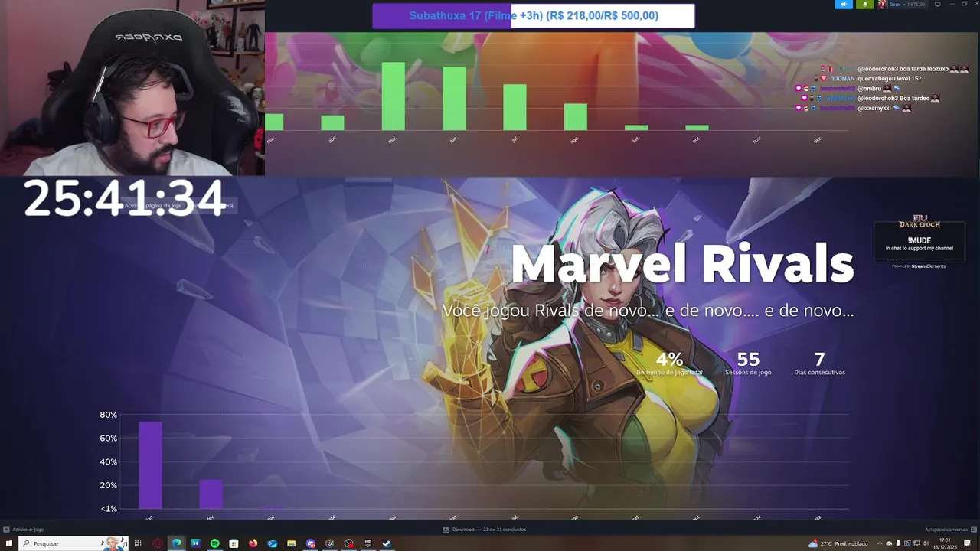This screenshot has width=980, height=551.
Task: Open Microsoft Edge from taskbar
Action: 177,543
